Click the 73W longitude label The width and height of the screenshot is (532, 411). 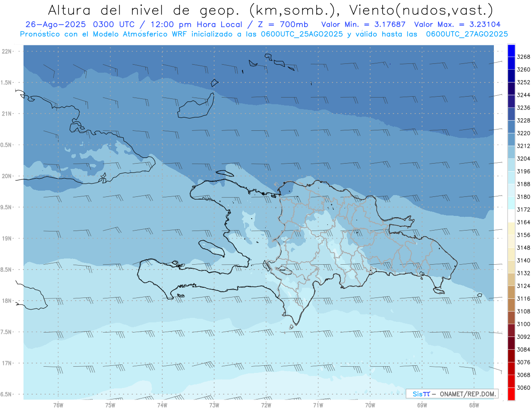(x=214, y=405)
